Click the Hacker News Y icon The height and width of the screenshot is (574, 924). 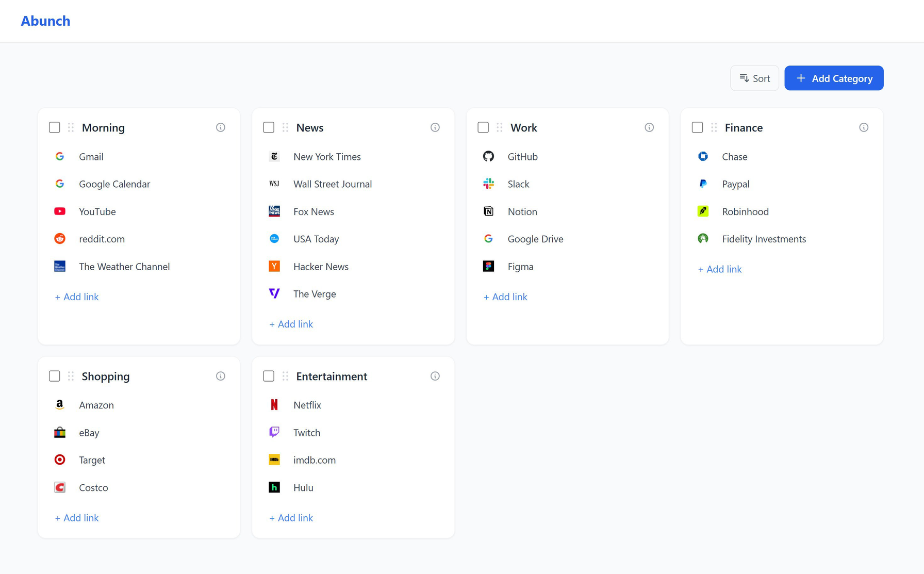(x=274, y=266)
